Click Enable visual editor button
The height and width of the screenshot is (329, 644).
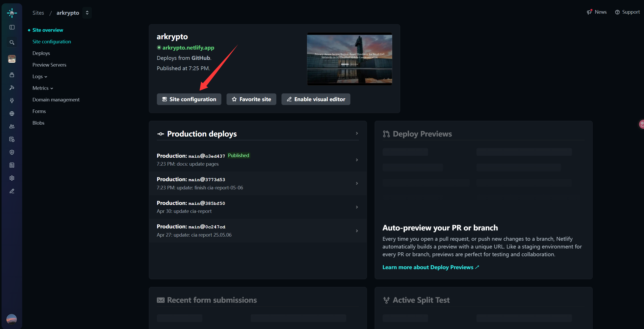[x=316, y=99]
